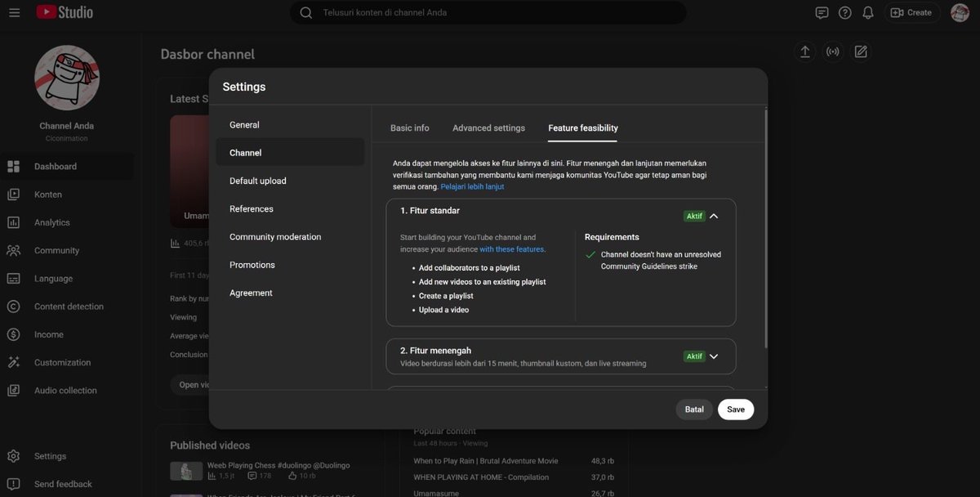
Task: Open the notifications bell icon
Action: click(x=867, y=12)
